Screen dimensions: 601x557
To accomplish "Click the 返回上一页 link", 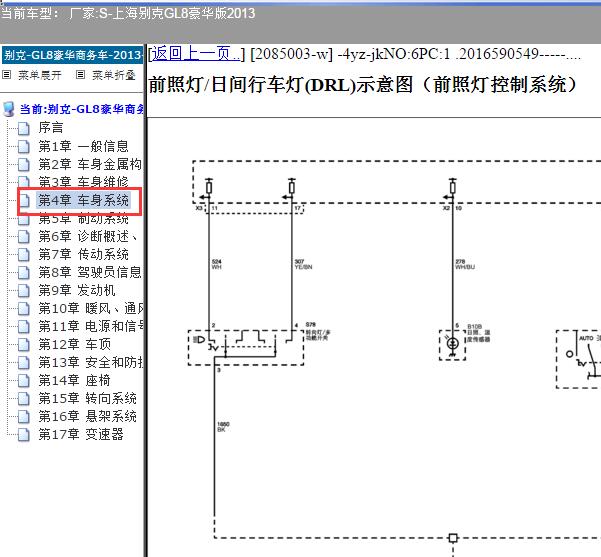I will [x=196, y=54].
